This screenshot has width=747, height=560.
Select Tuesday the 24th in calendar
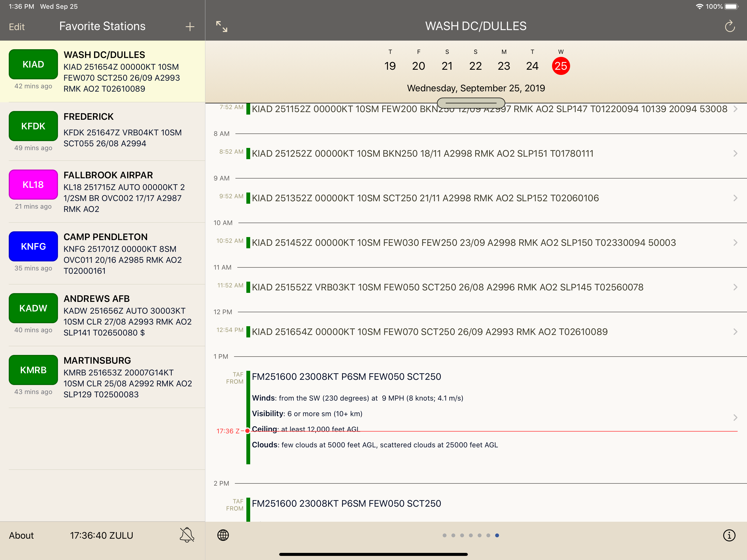(532, 61)
